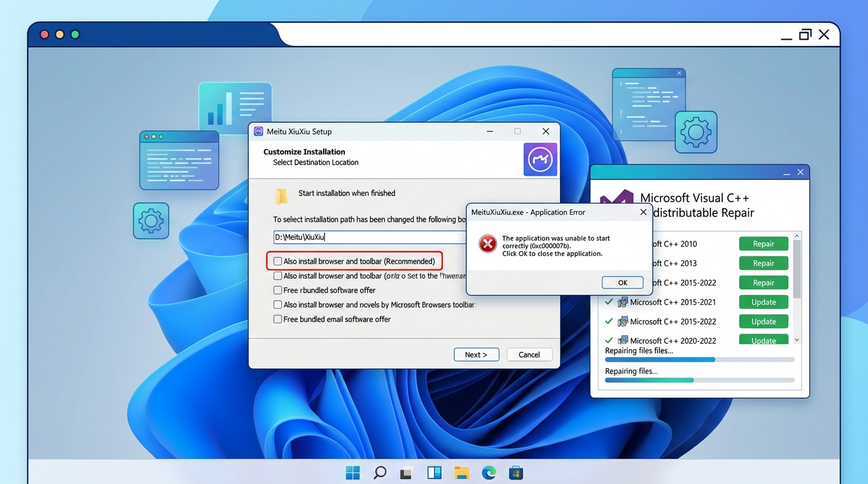The width and height of the screenshot is (868, 484).
Task: Launch Microsoft Edge from the taskbar
Action: [489, 473]
